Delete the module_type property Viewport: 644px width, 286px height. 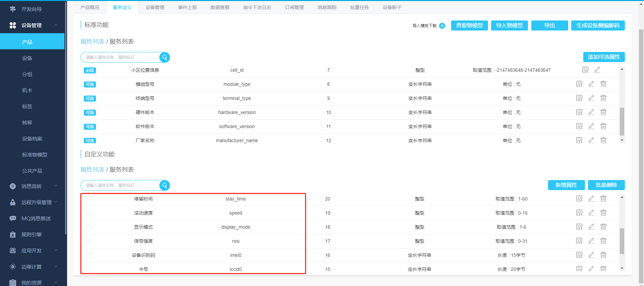coord(603,84)
